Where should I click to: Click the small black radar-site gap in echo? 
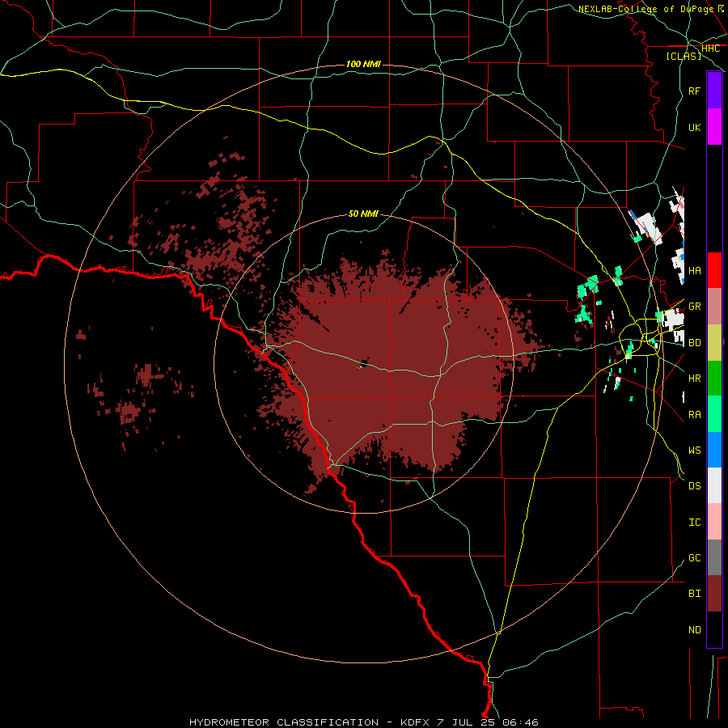(364, 363)
